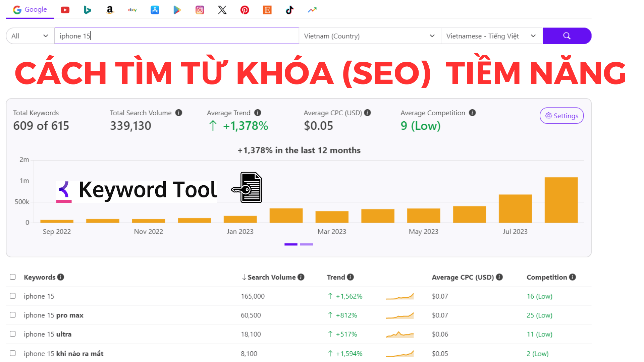This screenshot has height=362, width=644.
Task: Toggle the select-all keywords checkbox
Action: click(13, 277)
